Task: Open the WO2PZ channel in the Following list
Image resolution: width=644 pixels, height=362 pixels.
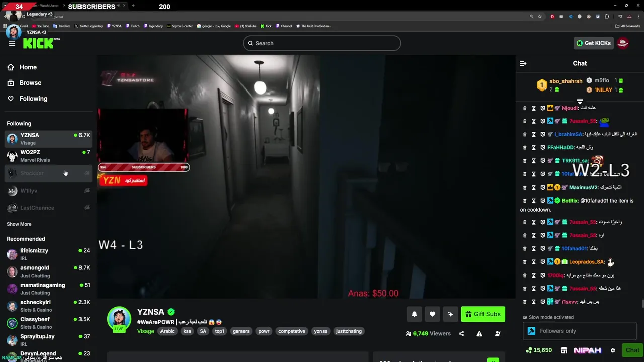Action: [48, 156]
